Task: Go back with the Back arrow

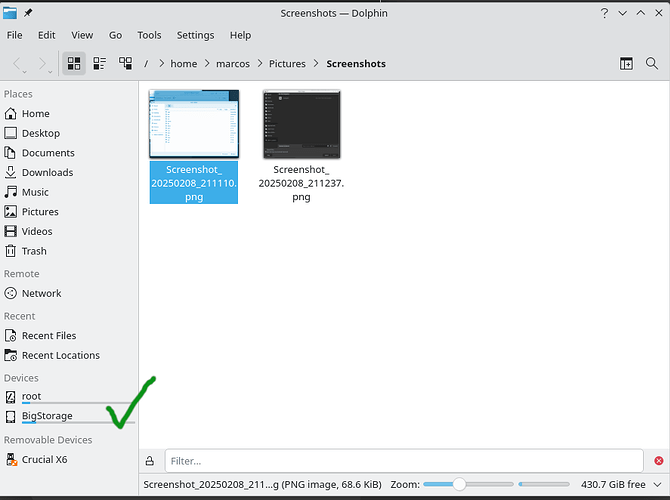Action: pyautogui.click(x=17, y=64)
